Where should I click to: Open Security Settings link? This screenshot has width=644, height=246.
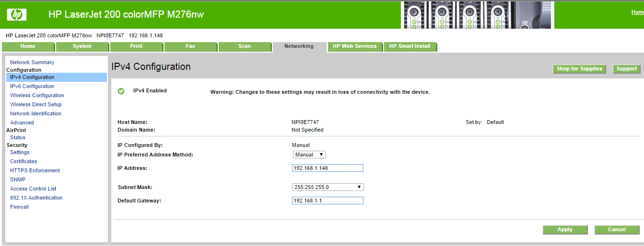[x=20, y=152]
